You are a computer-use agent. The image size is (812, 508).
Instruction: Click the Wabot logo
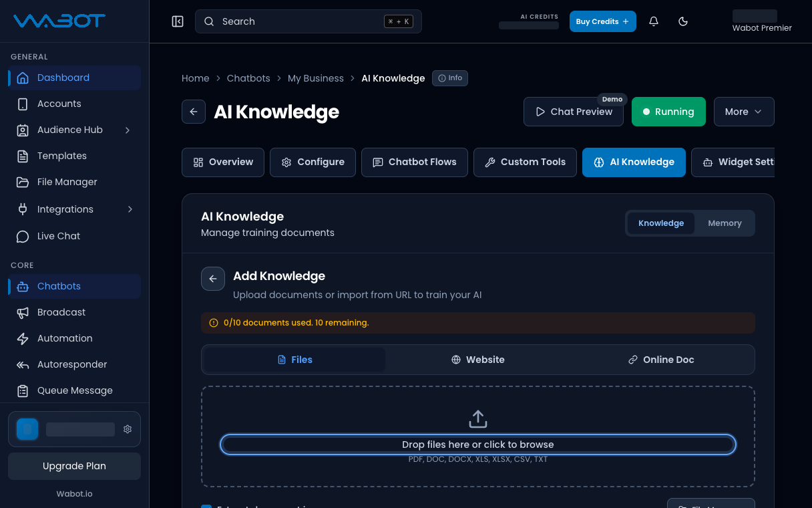pyautogui.click(x=59, y=21)
